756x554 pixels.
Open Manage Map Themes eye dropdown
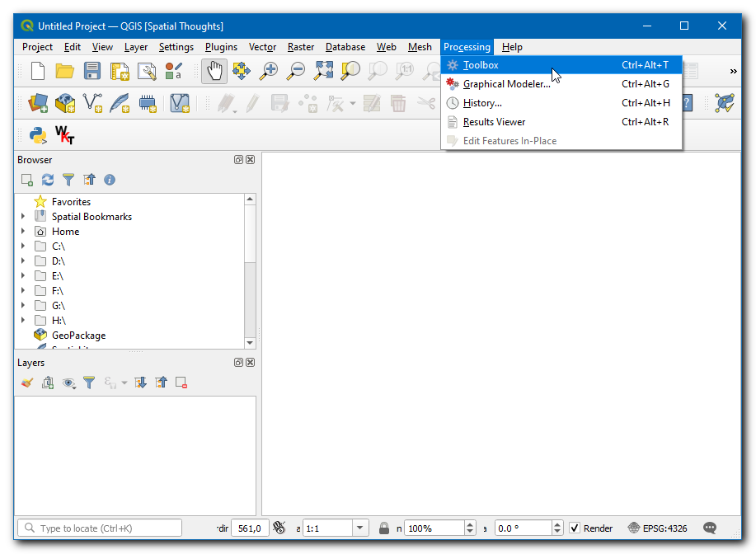(69, 383)
